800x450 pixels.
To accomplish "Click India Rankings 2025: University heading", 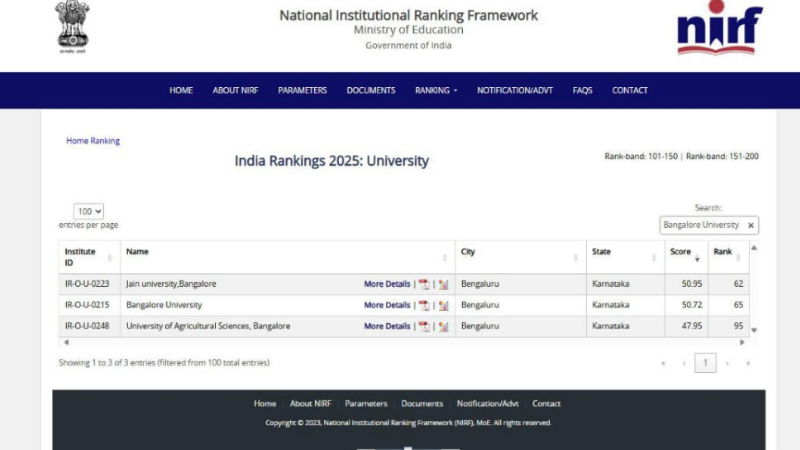I will [x=332, y=161].
